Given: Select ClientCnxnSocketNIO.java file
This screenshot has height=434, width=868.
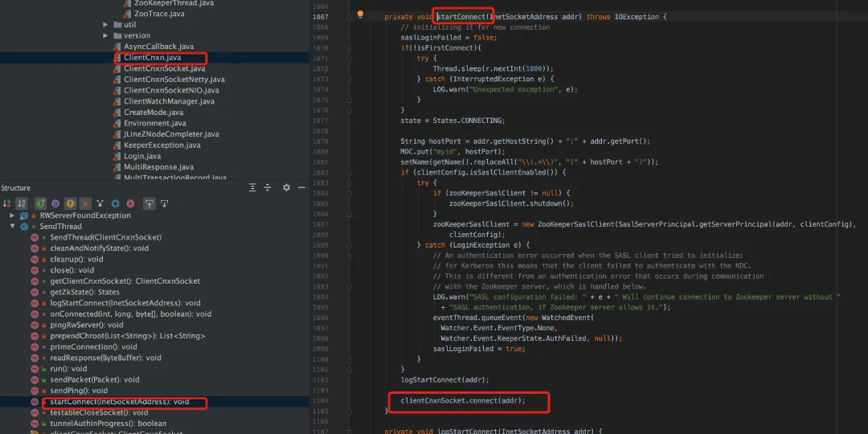Looking at the screenshot, I should tap(172, 90).
